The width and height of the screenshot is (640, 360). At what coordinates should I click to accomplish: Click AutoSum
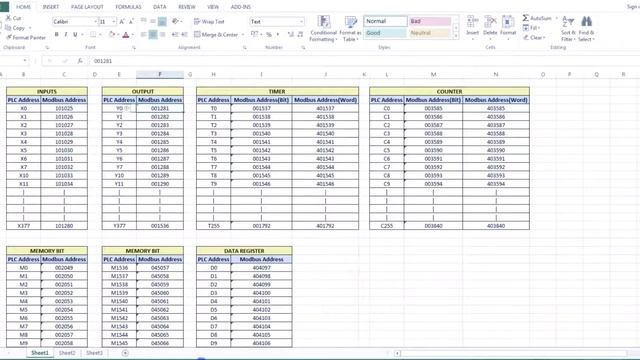click(538, 18)
